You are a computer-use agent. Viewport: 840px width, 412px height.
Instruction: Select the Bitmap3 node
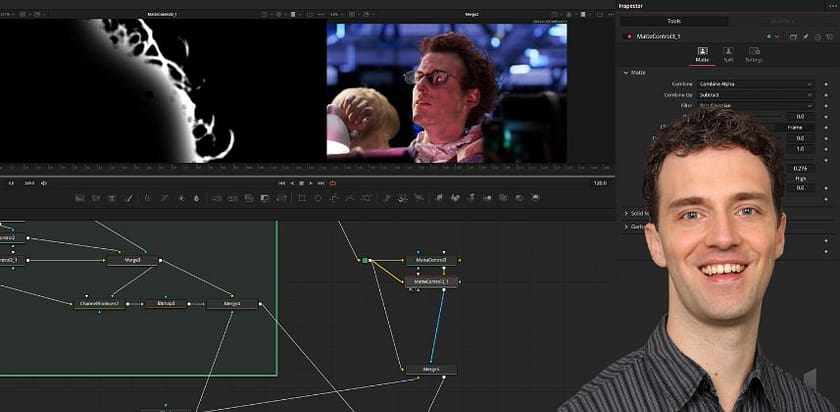[166, 304]
